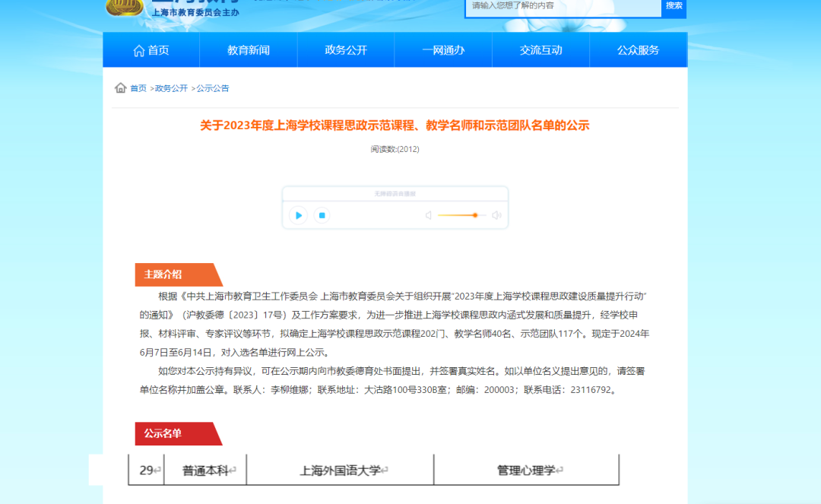Click 公示公告 breadcrumb link
This screenshot has height=504, width=821.
pyautogui.click(x=213, y=88)
